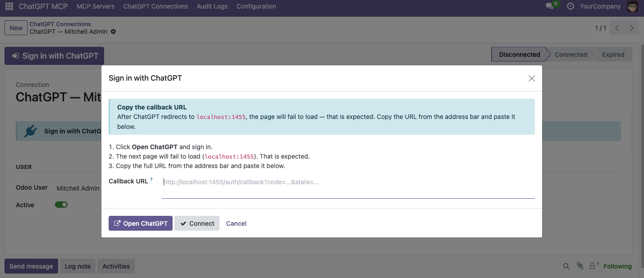Cancel the sign-in dialog
Screen dimensions: 644x278
tap(236, 223)
